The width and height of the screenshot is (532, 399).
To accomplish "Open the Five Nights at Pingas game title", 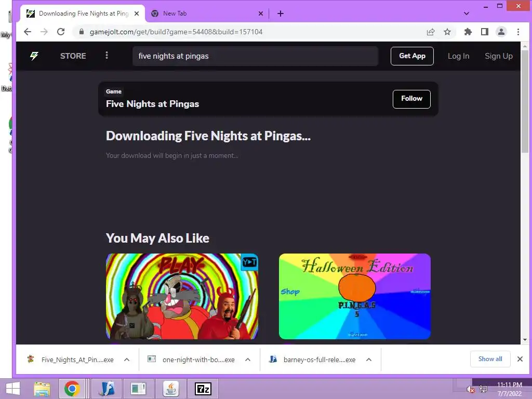I will tap(152, 104).
